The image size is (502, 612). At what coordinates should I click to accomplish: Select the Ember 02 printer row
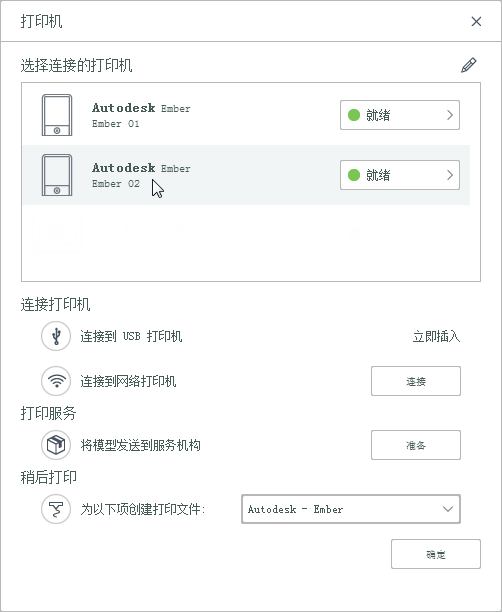pyautogui.click(x=246, y=175)
